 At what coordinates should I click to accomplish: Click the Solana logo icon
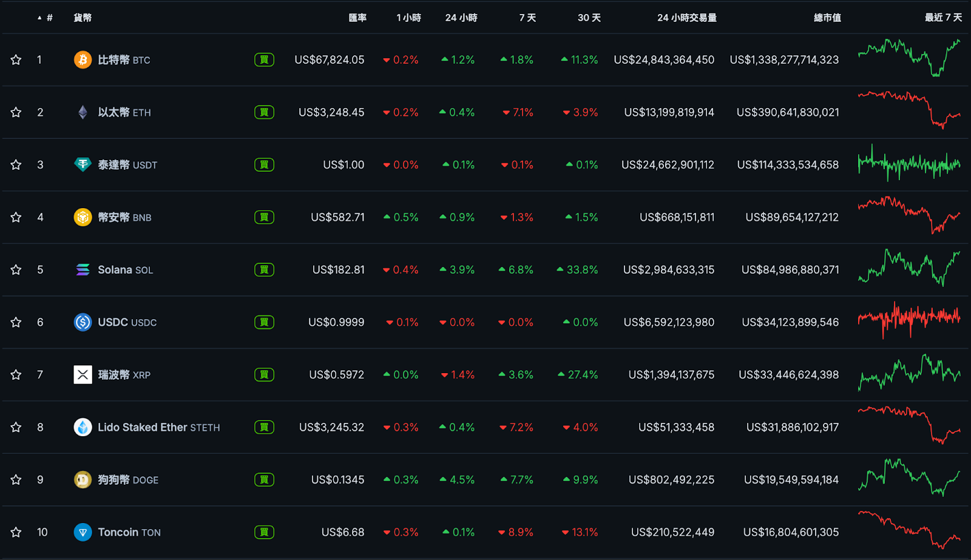(x=83, y=269)
